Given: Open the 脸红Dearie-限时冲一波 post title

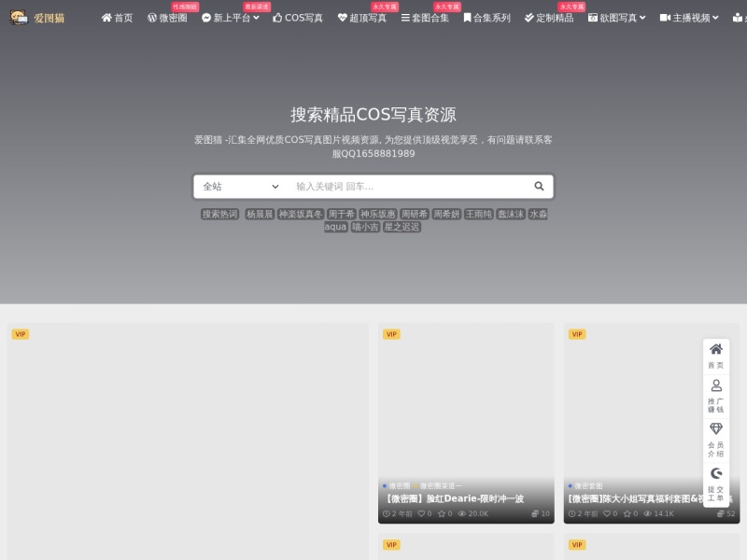Looking at the screenshot, I should click(454, 498).
